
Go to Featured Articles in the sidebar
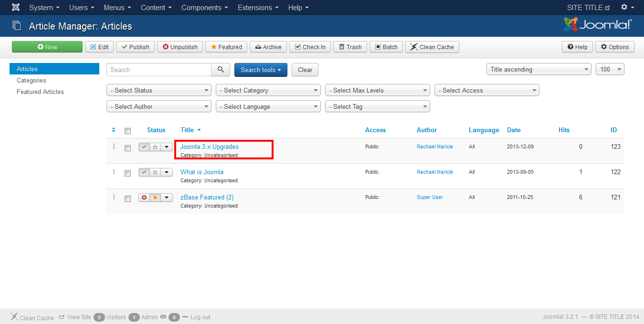pos(40,92)
